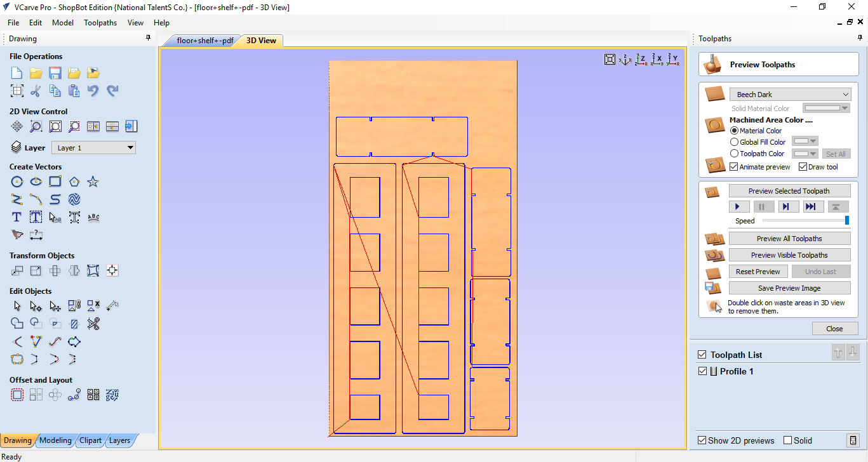
Task: Select the Node Editing tool
Action: pyautogui.click(x=36, y=307)
